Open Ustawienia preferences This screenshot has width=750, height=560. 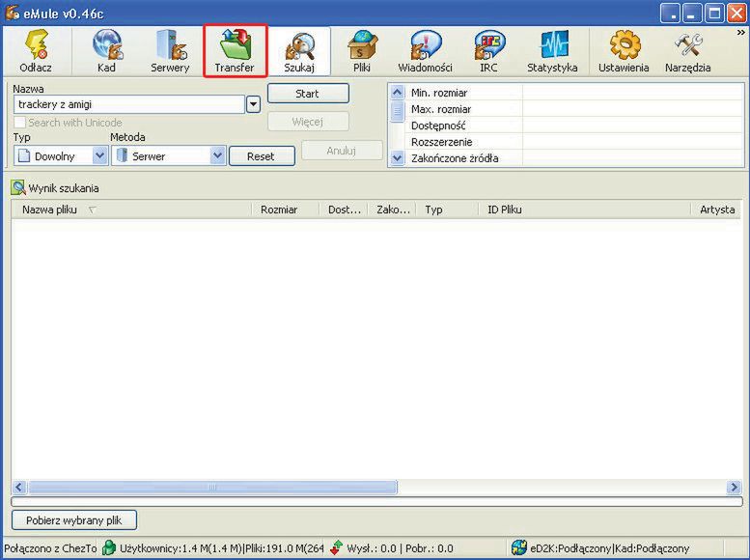point(624,51)
